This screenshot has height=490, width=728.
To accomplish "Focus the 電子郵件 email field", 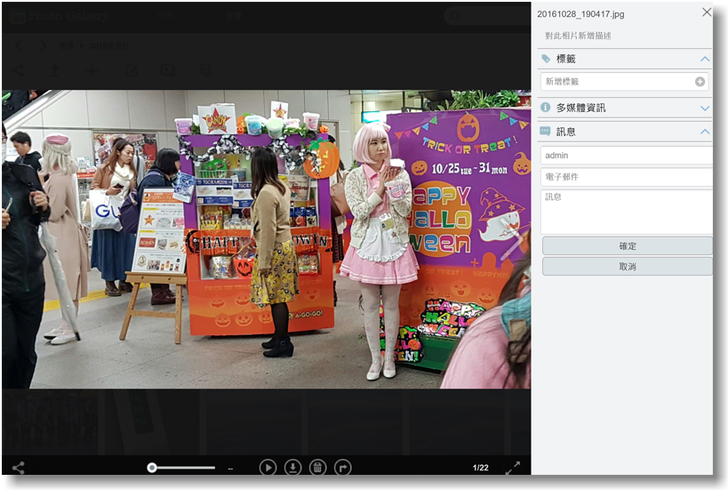I will pos(626,177).
